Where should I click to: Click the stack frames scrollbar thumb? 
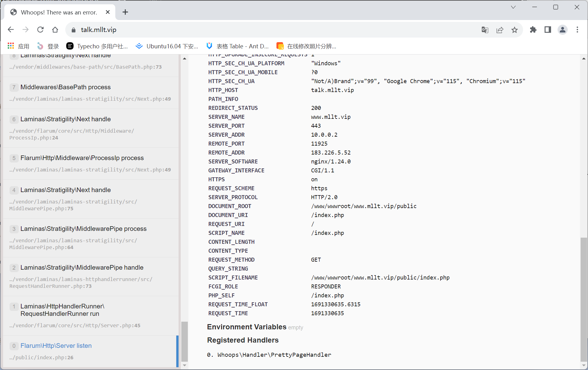coord(184,341)
